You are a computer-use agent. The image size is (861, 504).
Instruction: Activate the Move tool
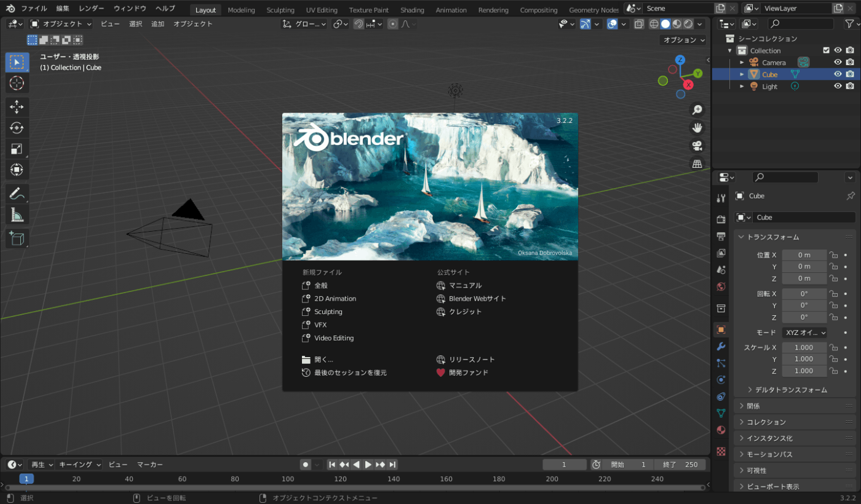click(17, 107)
